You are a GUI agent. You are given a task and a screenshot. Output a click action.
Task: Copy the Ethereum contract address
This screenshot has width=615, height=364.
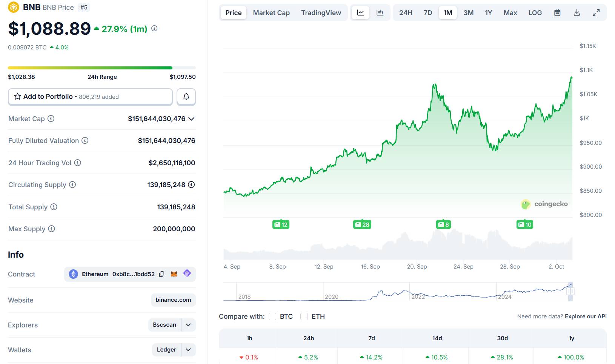162,274
